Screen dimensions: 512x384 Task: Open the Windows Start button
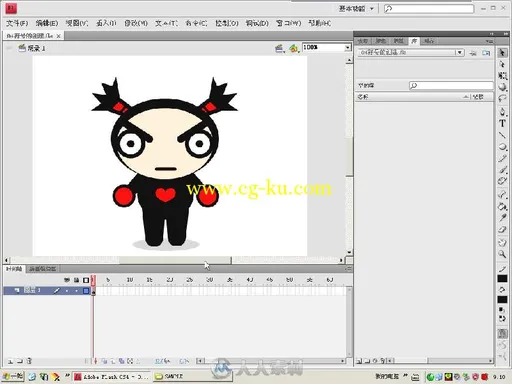pyautogui.click(x=13, y=377)
